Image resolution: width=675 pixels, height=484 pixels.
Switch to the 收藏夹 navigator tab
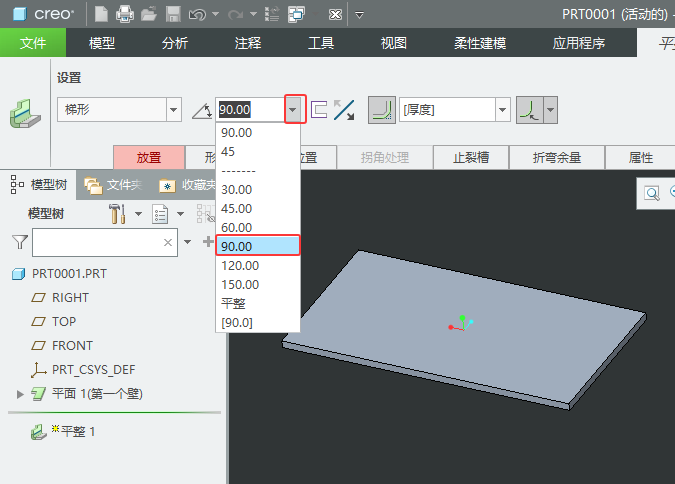coord(187,185)
